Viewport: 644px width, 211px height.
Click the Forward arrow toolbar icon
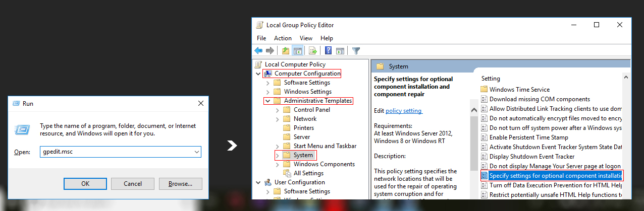[270, 50]
